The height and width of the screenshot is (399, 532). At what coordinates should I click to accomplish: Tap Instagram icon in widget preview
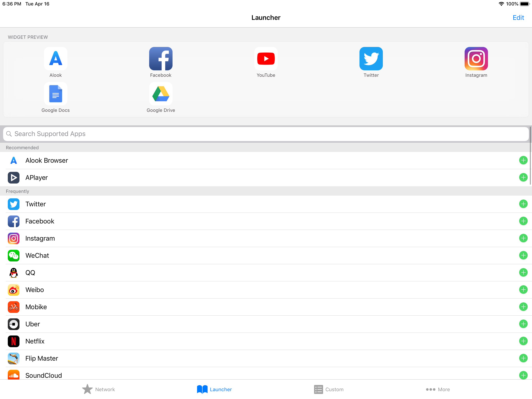476,58
